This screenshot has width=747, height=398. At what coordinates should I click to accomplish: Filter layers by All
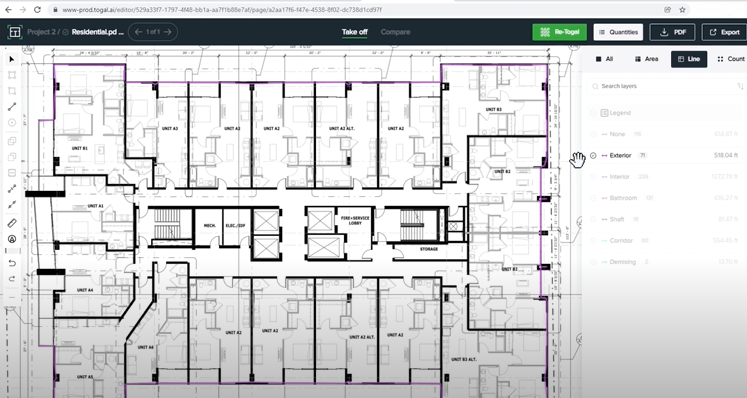click(x=604, y=59)
